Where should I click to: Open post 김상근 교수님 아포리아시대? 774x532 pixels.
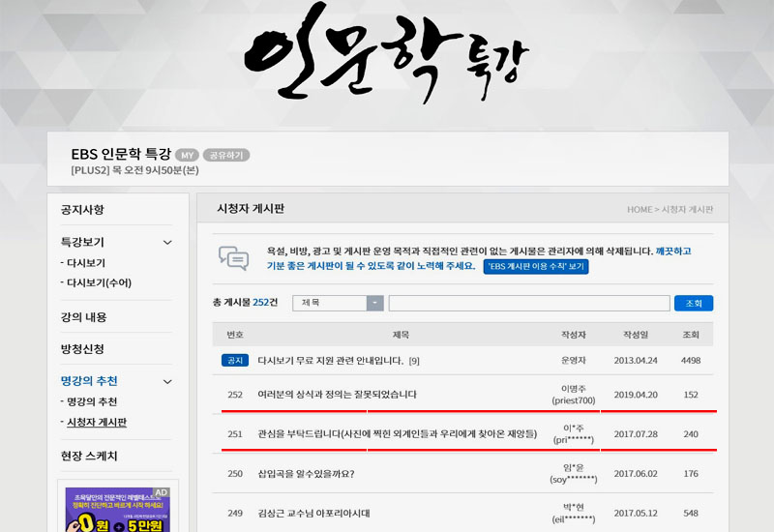pyautogui.click(x=313, y=514)
